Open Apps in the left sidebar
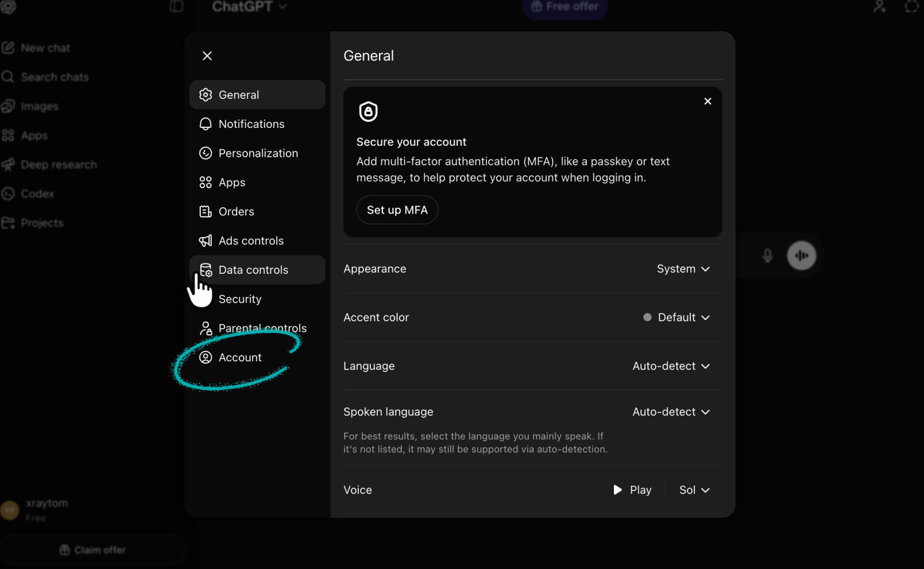Image resolution: width=924 pixels, height=569 pixels. (24, 135)
